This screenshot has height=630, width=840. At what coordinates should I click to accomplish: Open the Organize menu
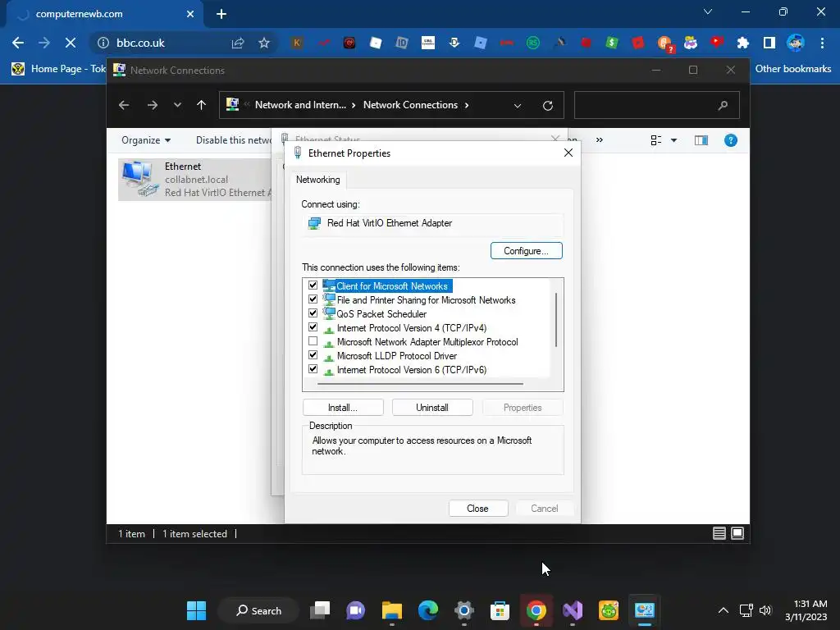146,140
